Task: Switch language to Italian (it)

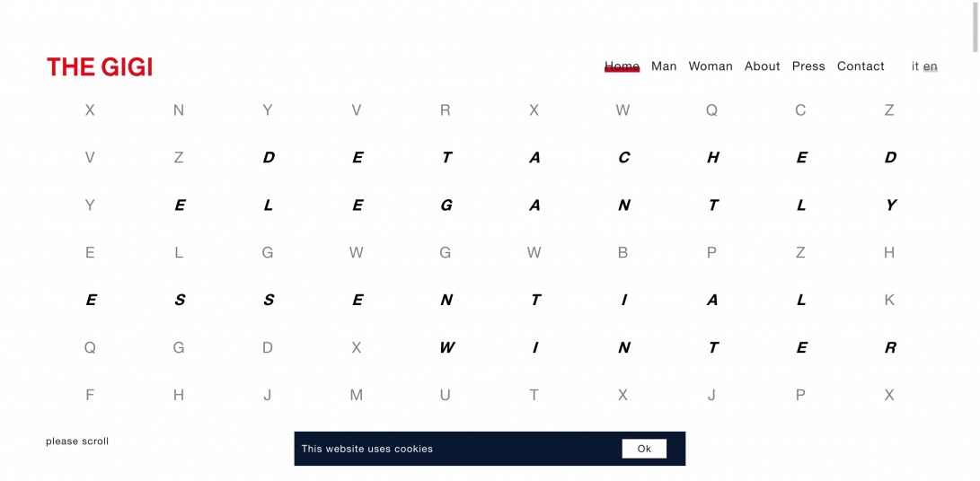Action: (x=915, y=66)
